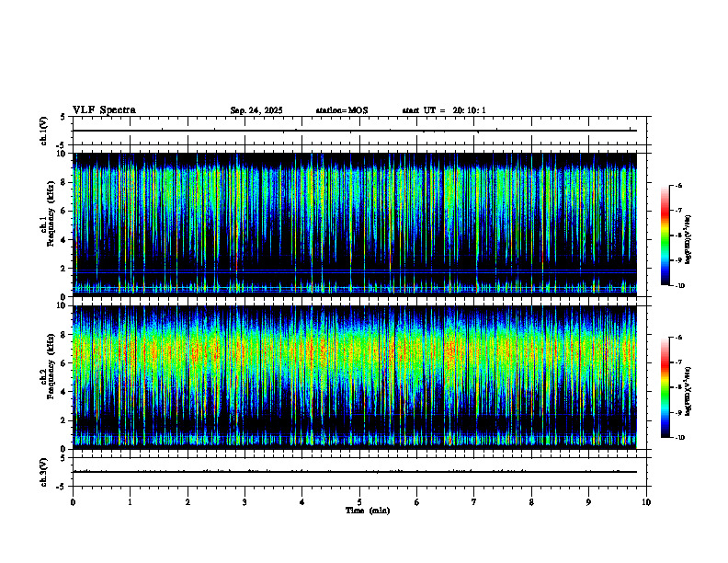728x563 pixels.
Task: Click the ch.1 color scale bar
Action: pos(665,236)
